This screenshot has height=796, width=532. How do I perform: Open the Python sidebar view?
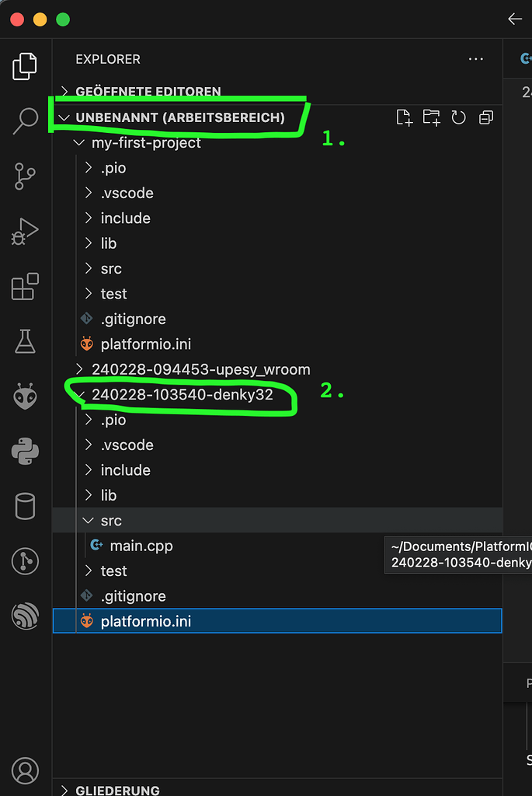point(25,452)
